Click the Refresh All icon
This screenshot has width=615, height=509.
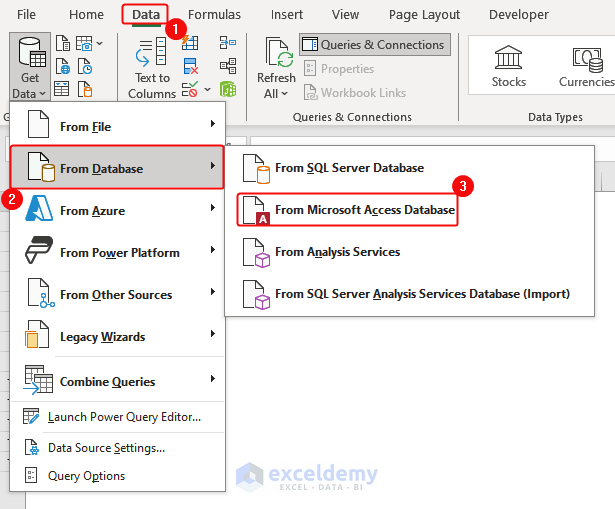(x=279, y=53)
